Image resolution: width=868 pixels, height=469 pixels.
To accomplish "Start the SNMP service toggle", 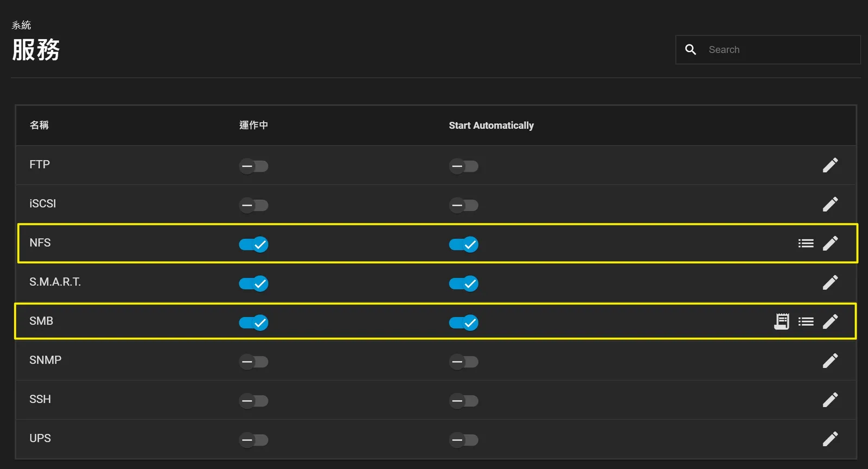I will click(253, 362).
